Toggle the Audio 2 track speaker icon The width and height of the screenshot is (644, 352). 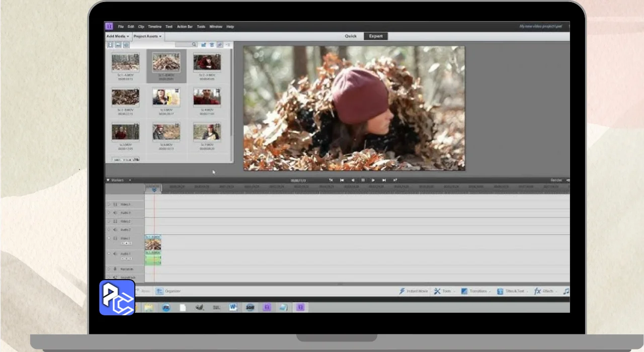(x=115, y=230)
